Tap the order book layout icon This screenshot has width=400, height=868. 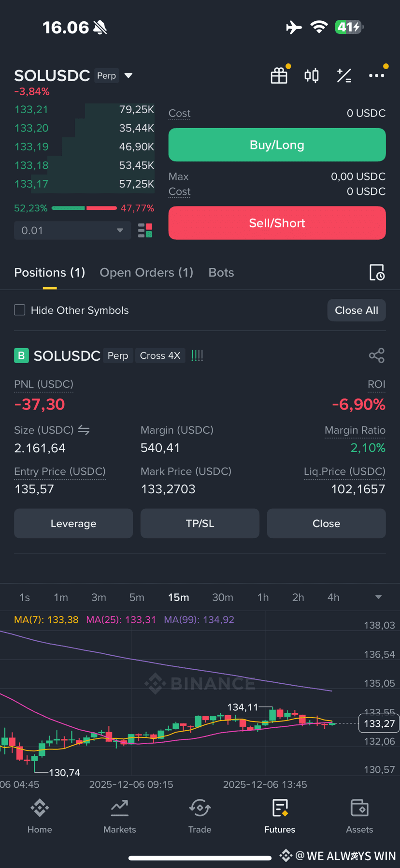pos(145,231)
